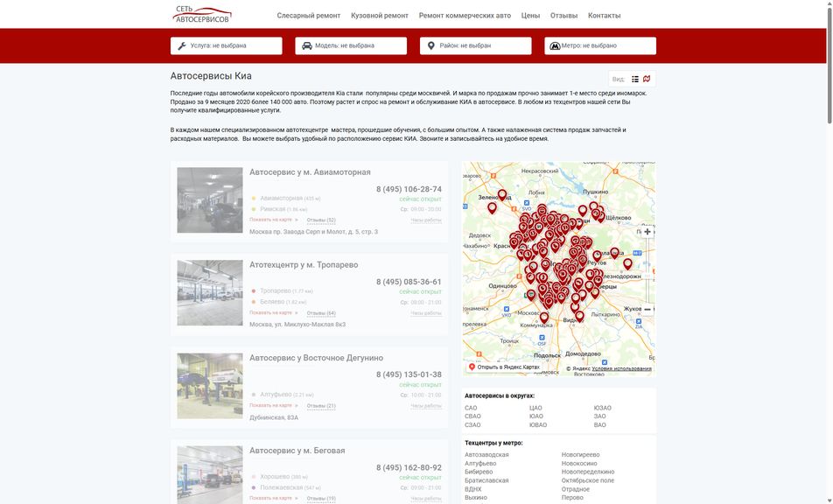This screenshot has width=833, height=504.
Task: Open Автозаводская metro service centers
Action: tap(486, 455)
